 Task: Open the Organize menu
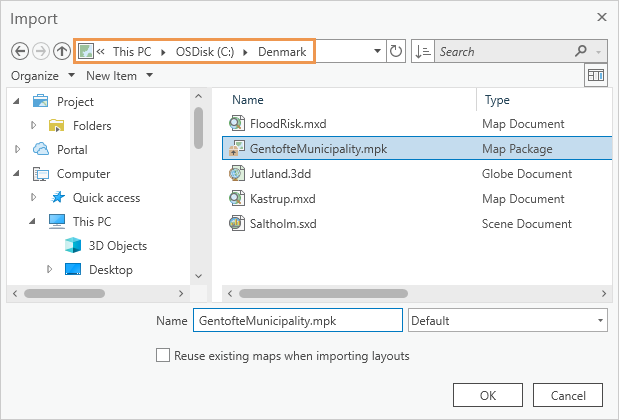click(x=43, y=76)
